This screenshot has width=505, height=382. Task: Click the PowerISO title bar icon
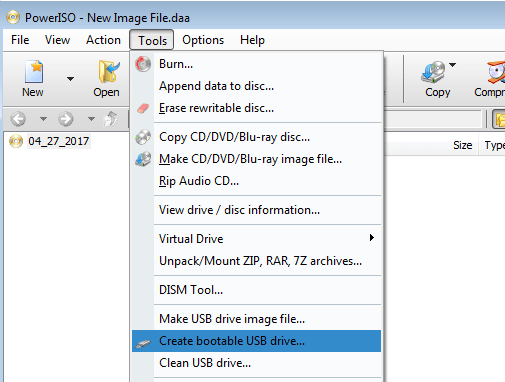(x=13, y=18)
